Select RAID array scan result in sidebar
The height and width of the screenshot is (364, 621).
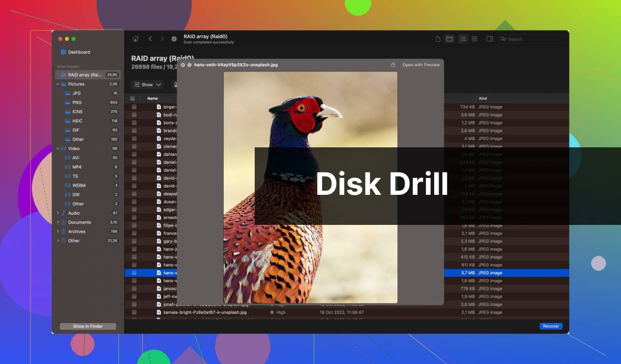[x=88, y=75]
